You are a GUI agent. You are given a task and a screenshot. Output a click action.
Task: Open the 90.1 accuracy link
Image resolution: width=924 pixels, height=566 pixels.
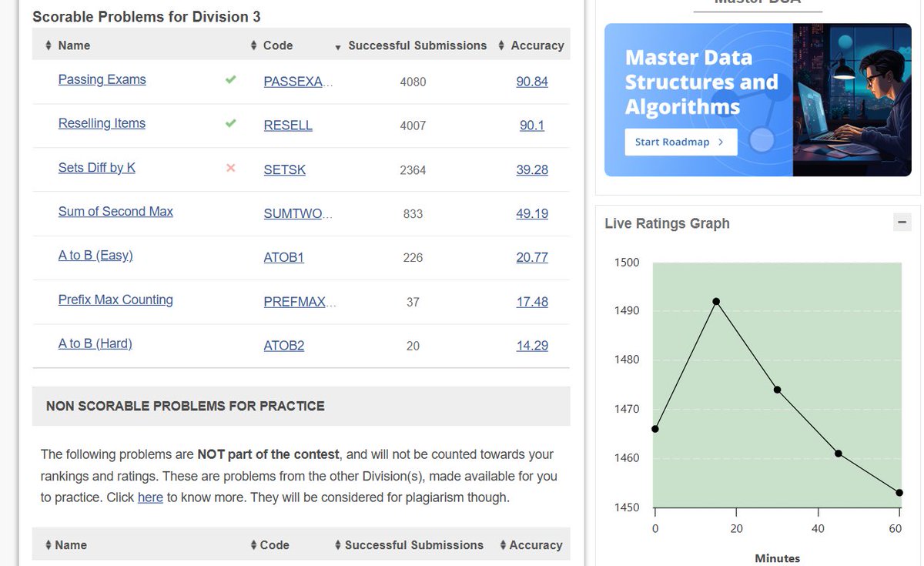(532, 126)
